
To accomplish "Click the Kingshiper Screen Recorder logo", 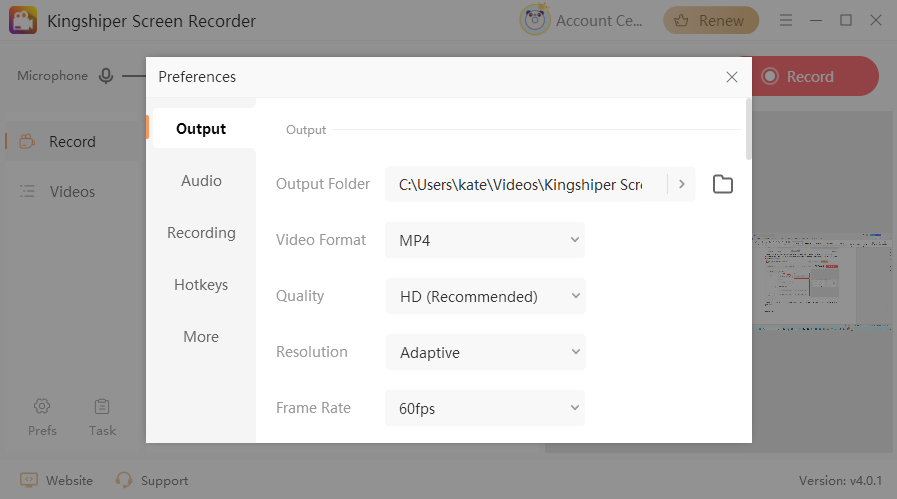I will click(x=23, y=21).
